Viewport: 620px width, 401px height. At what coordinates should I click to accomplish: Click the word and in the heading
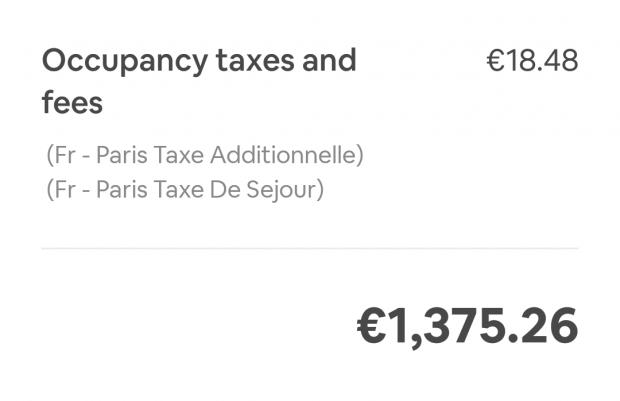click(331, 61)
